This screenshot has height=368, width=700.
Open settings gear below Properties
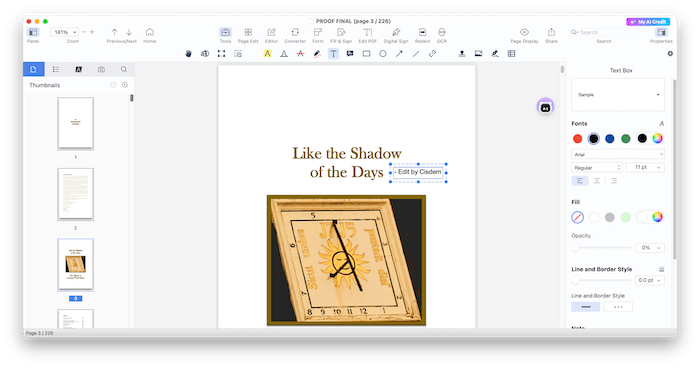pyautogui.click(x=670, y=54)
